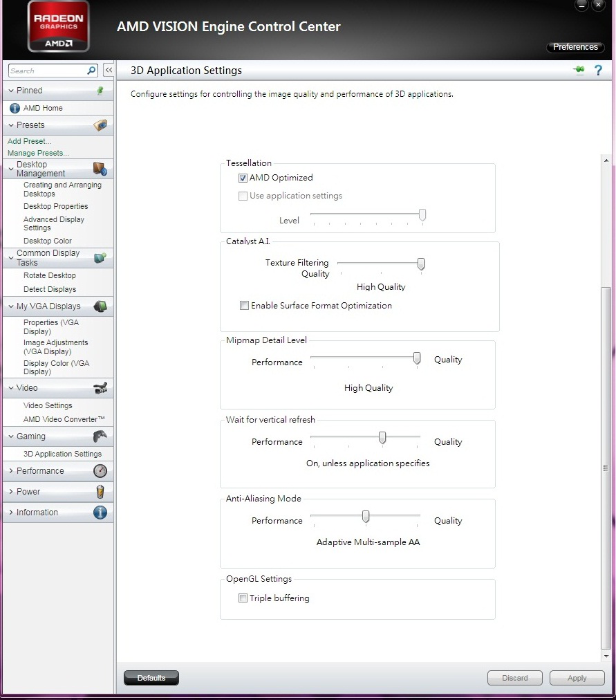Click Anti-Aliasing Mode slider handle

[x=366, y=517]
